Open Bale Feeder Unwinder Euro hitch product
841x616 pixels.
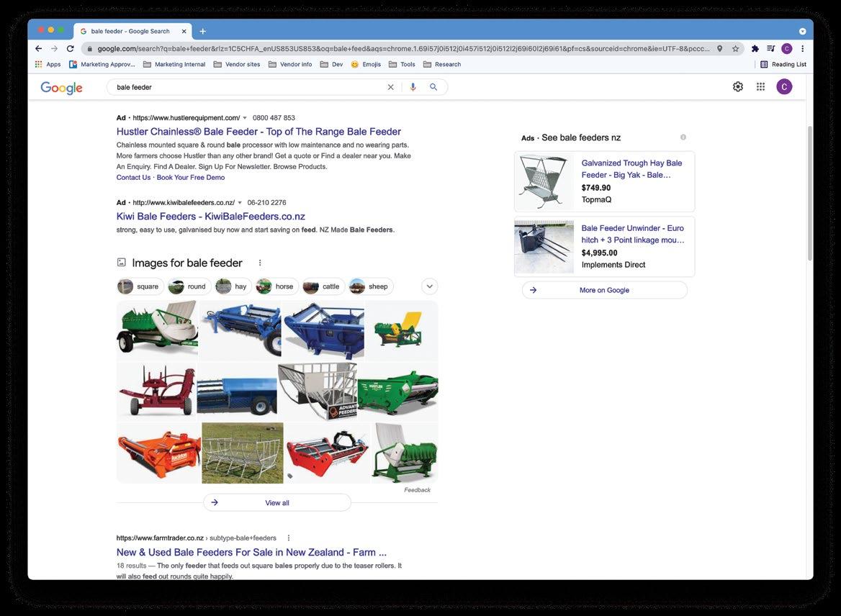coord(633,235)
